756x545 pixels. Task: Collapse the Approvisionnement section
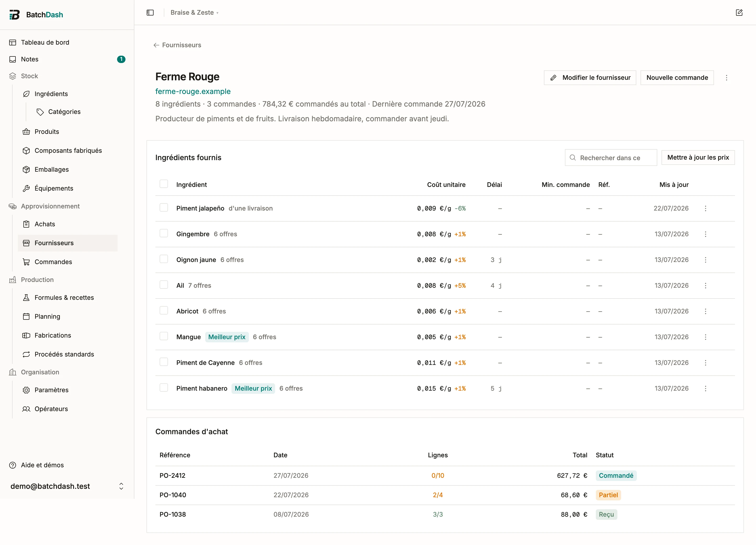(x=50, y=206)
